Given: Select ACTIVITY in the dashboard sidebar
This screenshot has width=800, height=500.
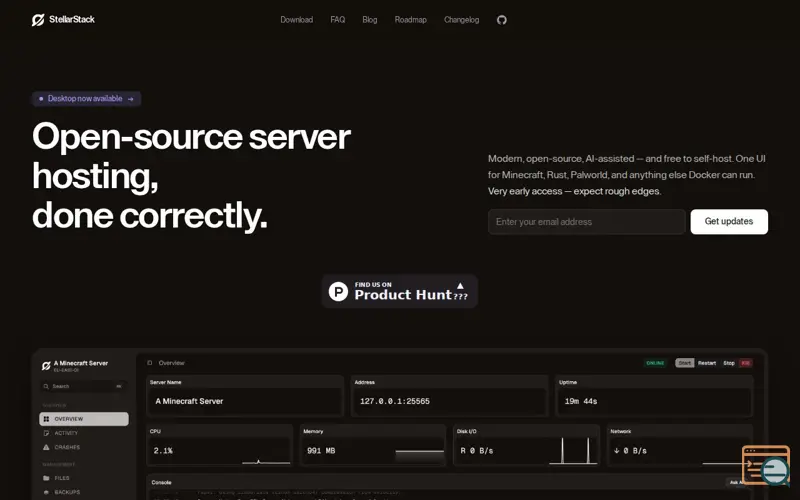Looking at the screenshot, I should click(x=84, y=433).
